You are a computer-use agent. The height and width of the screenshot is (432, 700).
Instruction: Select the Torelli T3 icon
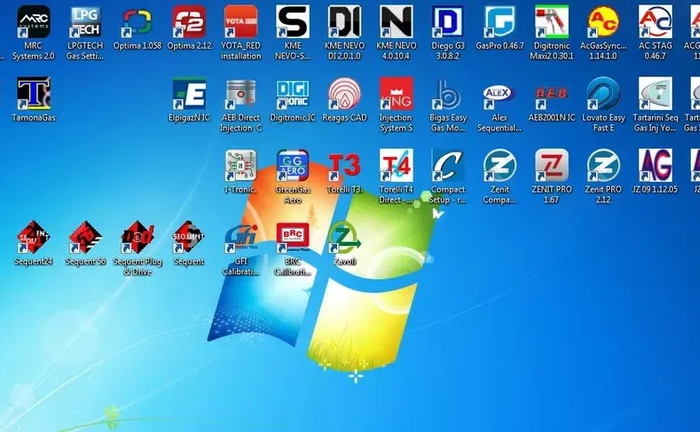[344, 166]
